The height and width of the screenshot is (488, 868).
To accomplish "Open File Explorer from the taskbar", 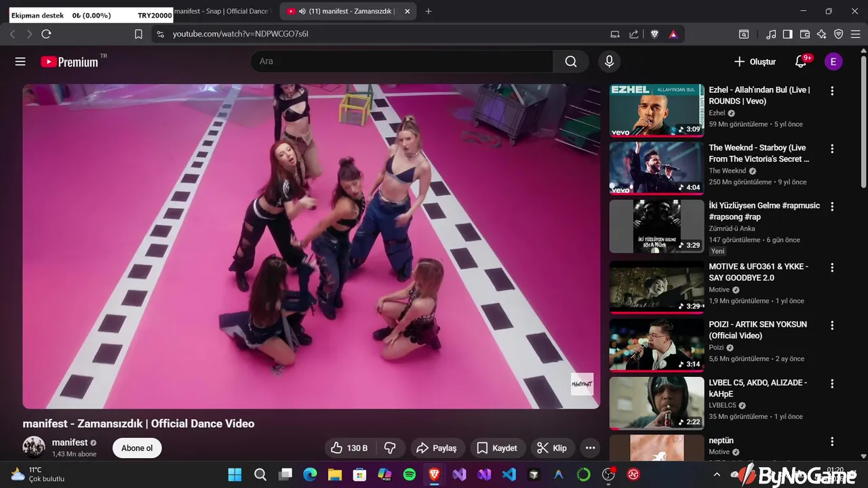I will (x=334, y=474).
